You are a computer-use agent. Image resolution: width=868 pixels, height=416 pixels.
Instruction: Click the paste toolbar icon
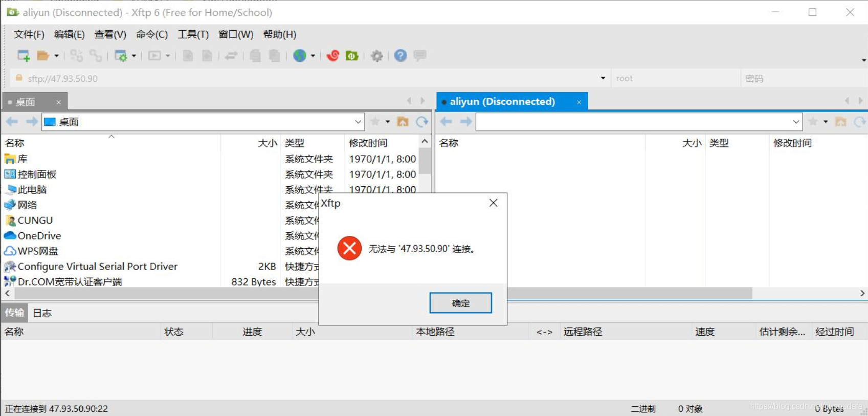point(275,56)
